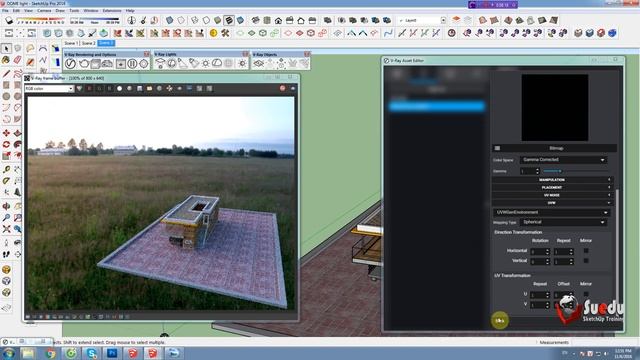Image resolution: width=640 pixels, height=360 pixels.
Task: Open Chrome from the taskbar
Action: coord(51,353)
